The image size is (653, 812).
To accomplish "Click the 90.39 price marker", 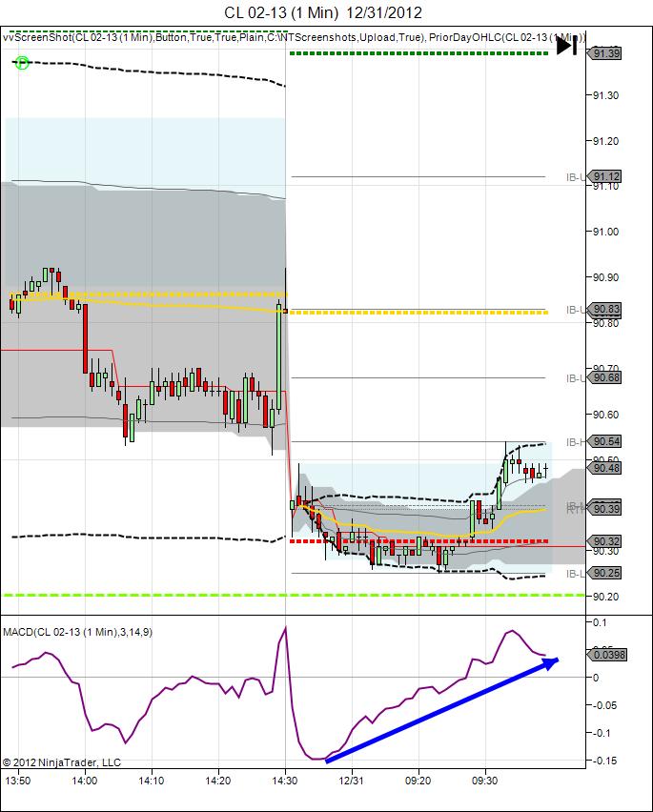I will [604, 509].
